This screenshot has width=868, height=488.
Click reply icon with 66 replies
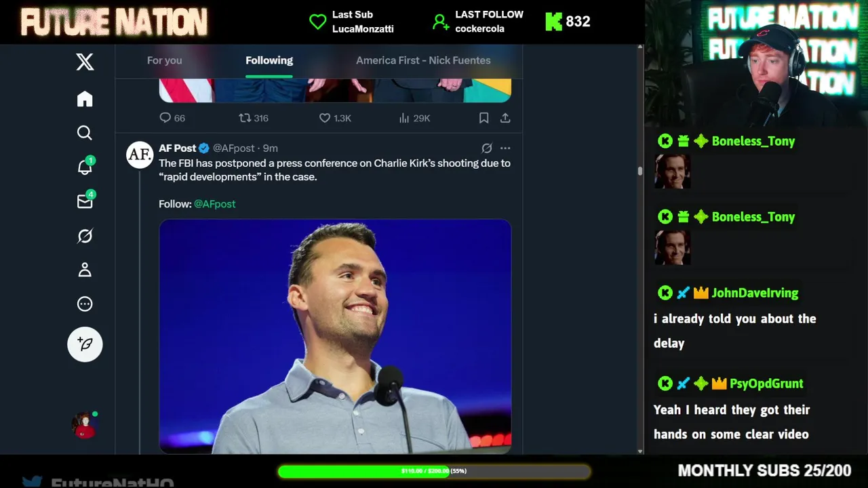pos(165,118)
